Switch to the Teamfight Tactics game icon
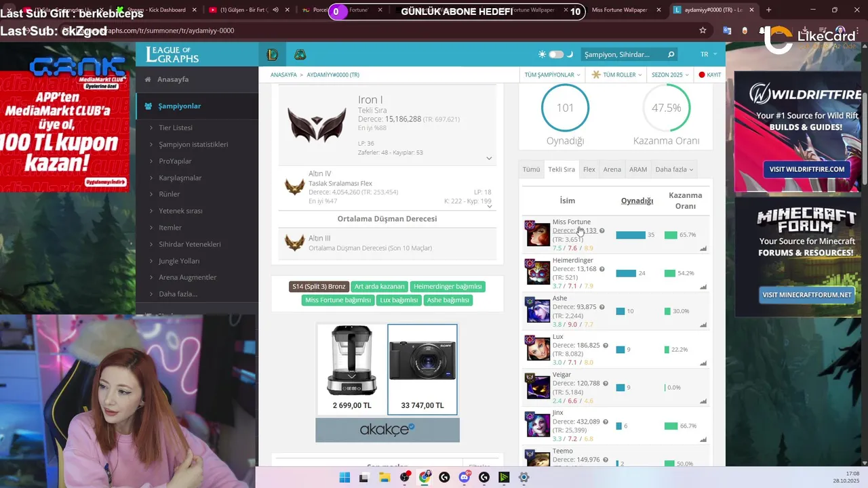868x488 pixels. point(300,54)
